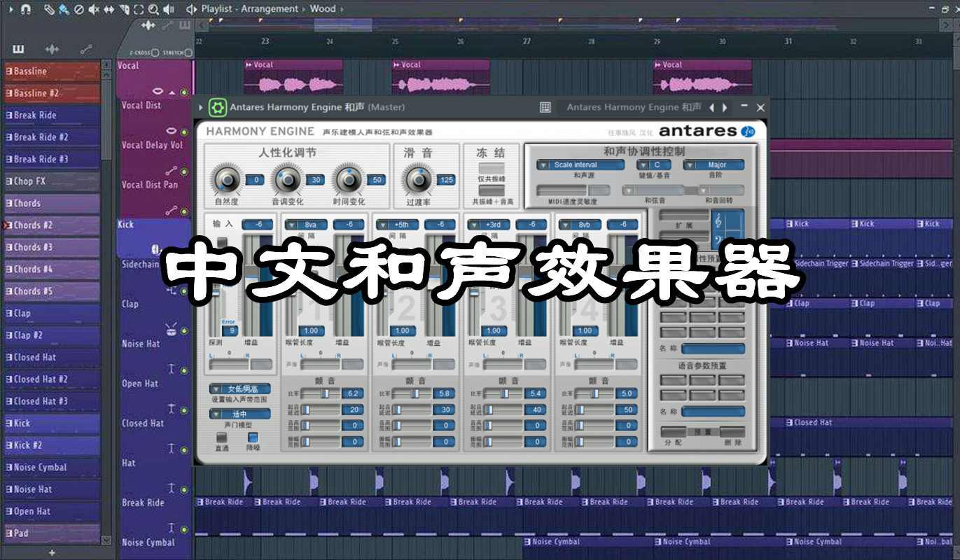This screenshot has height=560, width=960.
Task: Open voice 1 interval 8va dropdown
Action: click(305, 225)
